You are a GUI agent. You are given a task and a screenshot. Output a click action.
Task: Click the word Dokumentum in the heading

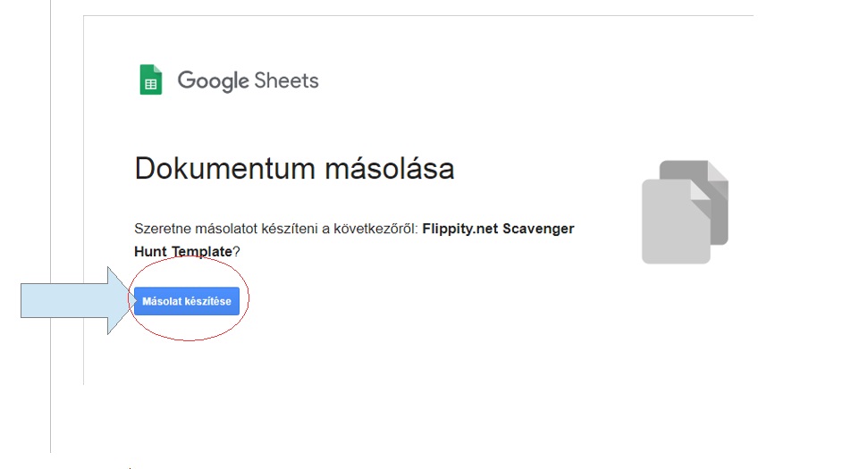pyautogui.click(x=225, y=169)
